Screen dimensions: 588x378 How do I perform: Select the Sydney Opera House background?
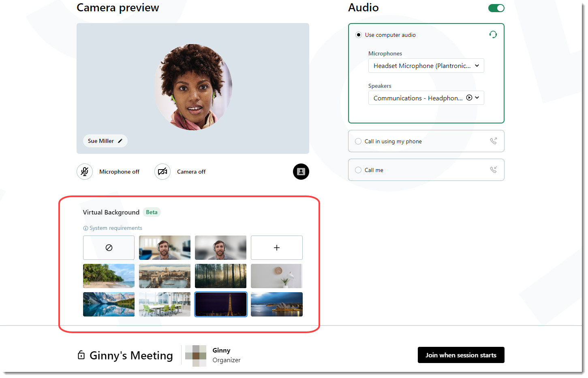[x=277, y=304]
